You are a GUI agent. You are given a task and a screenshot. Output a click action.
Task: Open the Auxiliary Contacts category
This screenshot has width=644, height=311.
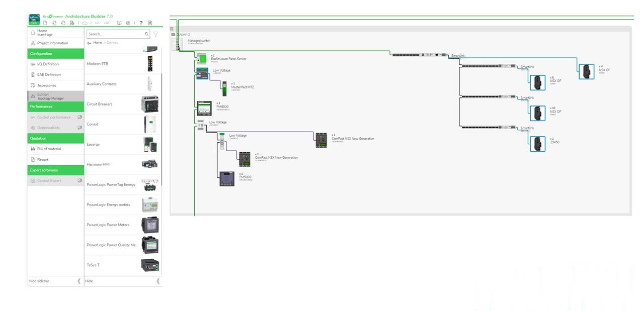point(123,84)
